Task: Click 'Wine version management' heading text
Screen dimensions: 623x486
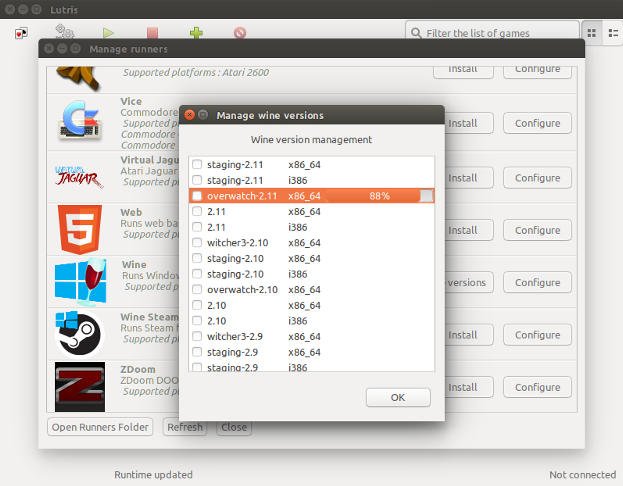Action: [x=312, y=139]
